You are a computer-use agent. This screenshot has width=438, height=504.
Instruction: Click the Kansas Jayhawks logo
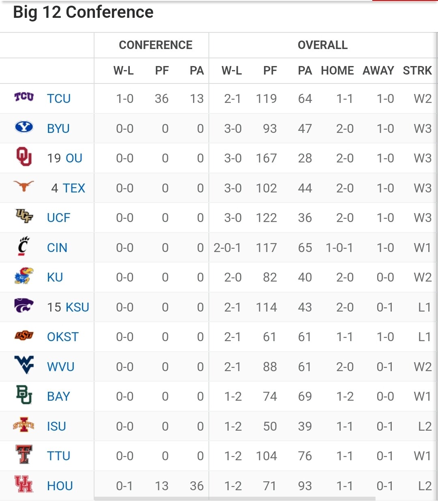coord(24,276)
